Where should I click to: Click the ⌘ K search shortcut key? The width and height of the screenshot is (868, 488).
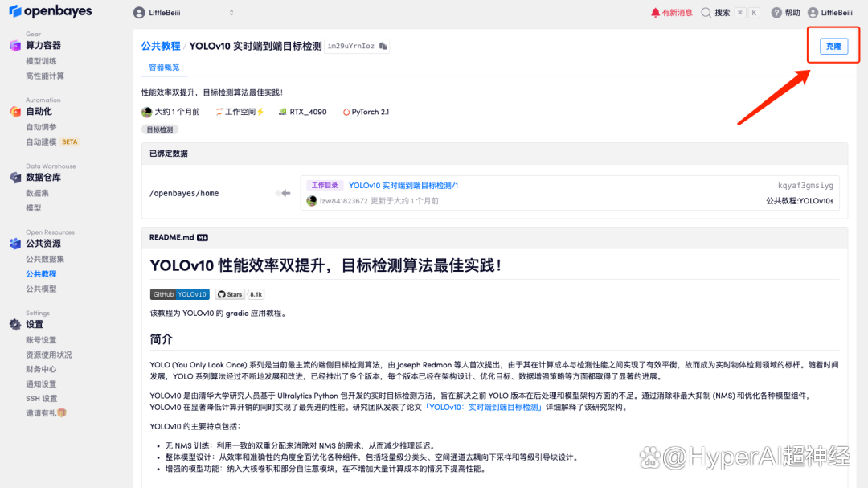pos(747,13)
